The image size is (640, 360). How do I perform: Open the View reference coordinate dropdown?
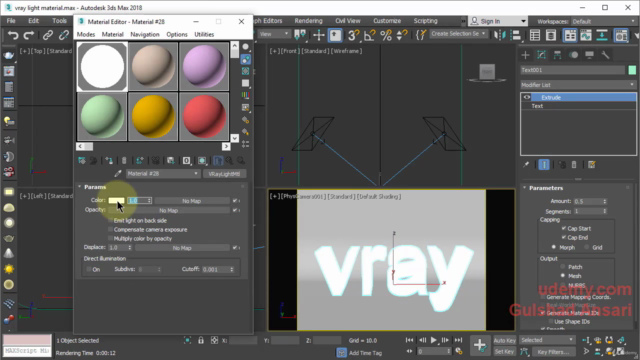273,34
